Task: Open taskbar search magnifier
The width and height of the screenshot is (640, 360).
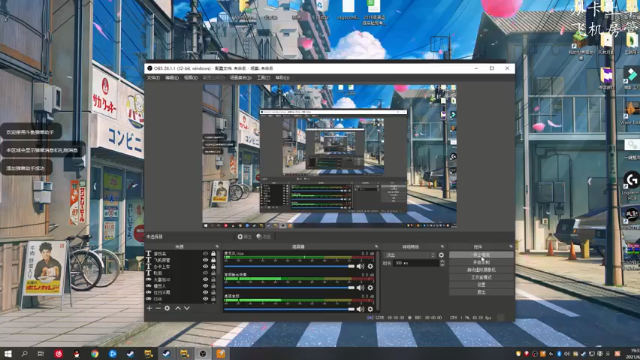Action: [24, 353]
